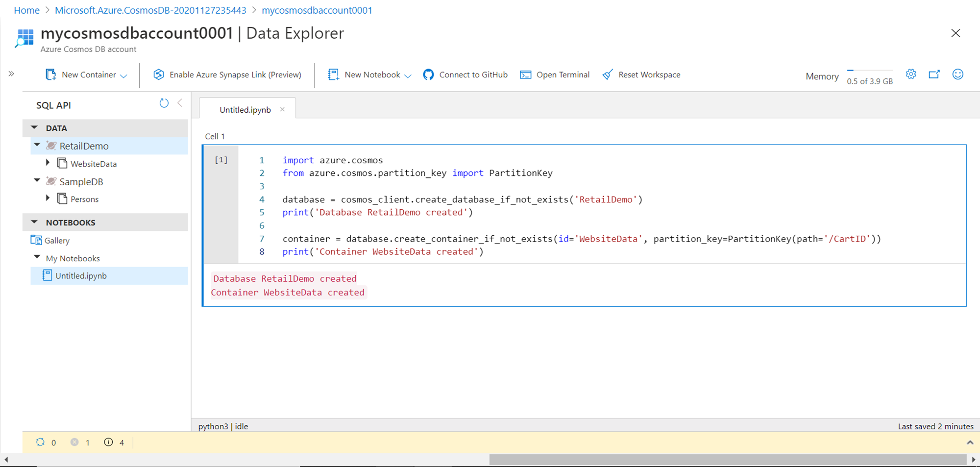Click Connect to GitHub
Image resolution: width=980 pixels, height=467 pixels.
(465, 75)
